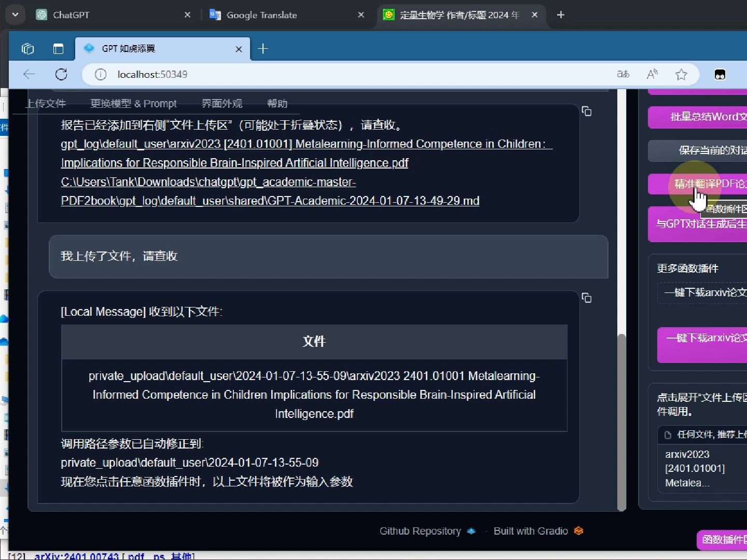This screenshot has width=747, height=560.
Task: Close the ChatGPT tab
Action: point(188,15)
